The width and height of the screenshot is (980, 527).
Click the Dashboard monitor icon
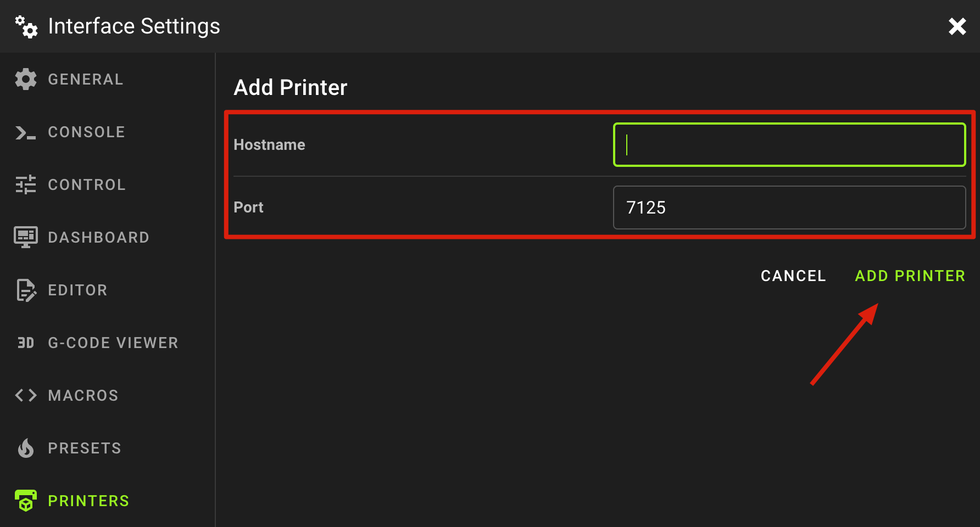[26, 237]
